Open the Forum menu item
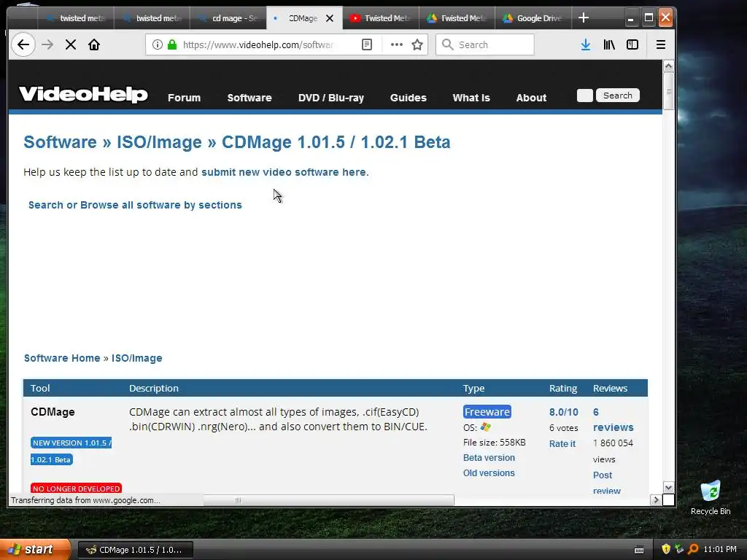Screen dimensions: 747x560 click(x=184, y=98)
